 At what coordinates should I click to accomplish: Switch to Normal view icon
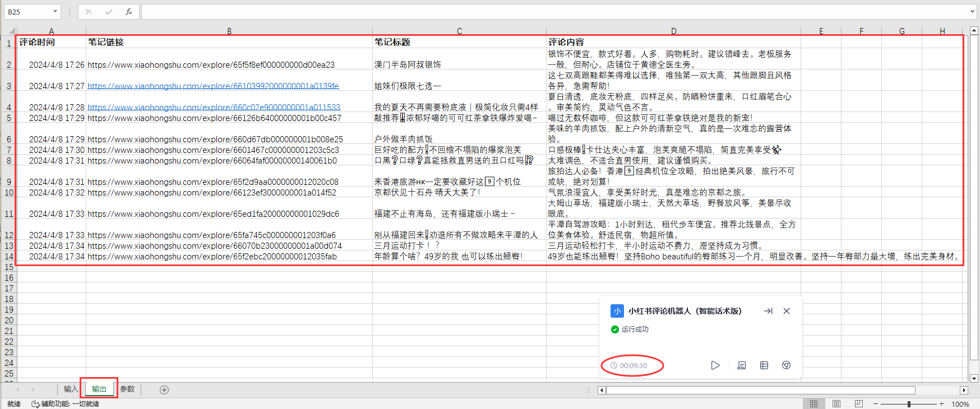pos(813,403)
